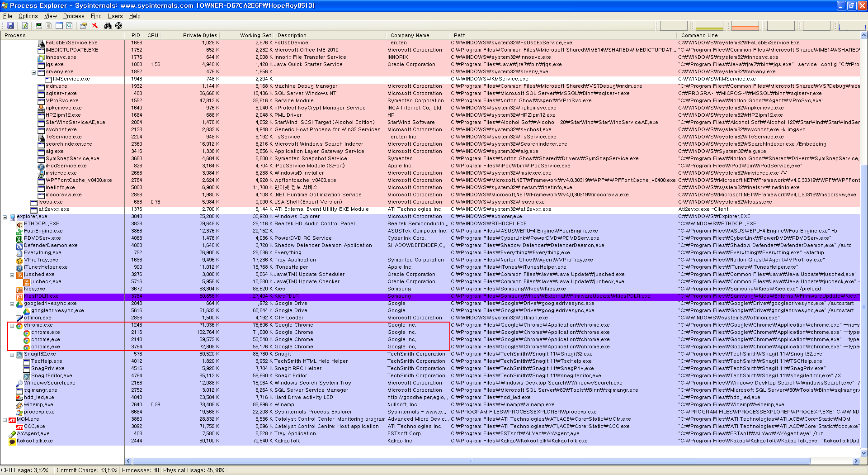Click the RTHDCPL.EXE speaker icon
This screenshot has height=475, width=868.
(19, 224)
